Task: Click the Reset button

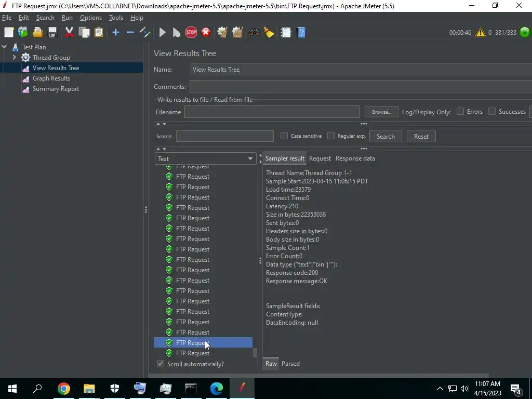Action: point(421,137)
